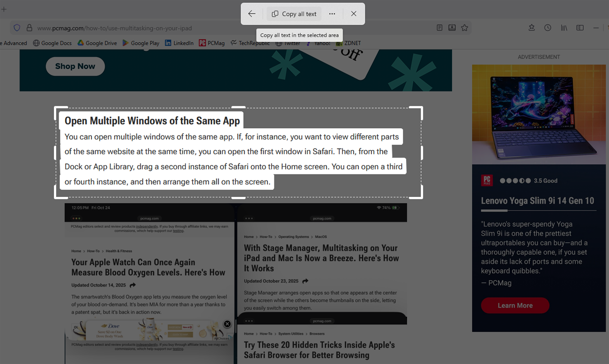The height and width of the screenshot is (364, 609).
Task: Close the text actions toolbar
Action: [x=354, y=14]
